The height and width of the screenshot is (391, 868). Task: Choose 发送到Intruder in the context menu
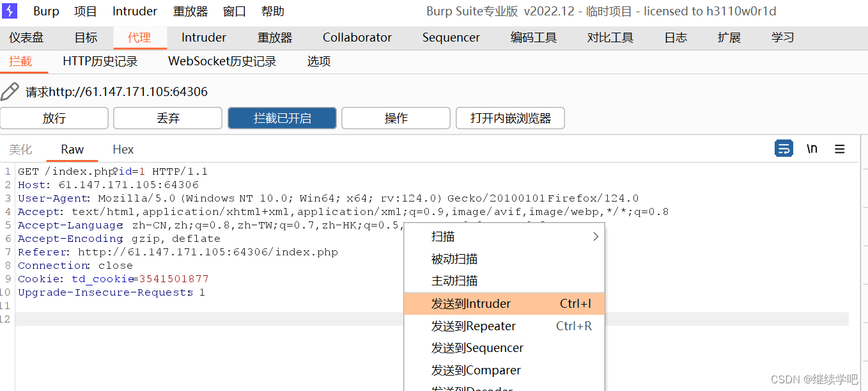click(504, 303)
